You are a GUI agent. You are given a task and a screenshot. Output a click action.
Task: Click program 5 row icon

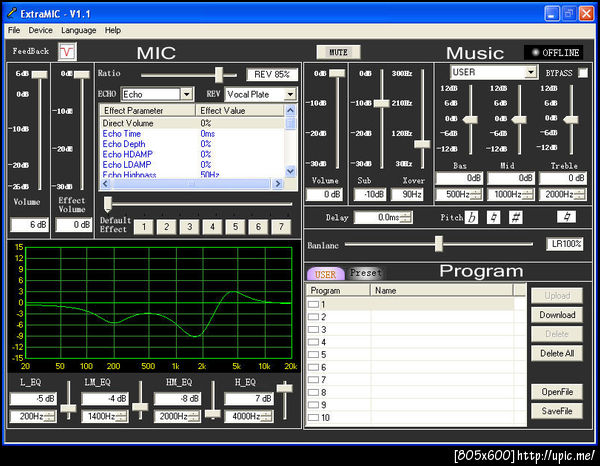pos(314,355)
